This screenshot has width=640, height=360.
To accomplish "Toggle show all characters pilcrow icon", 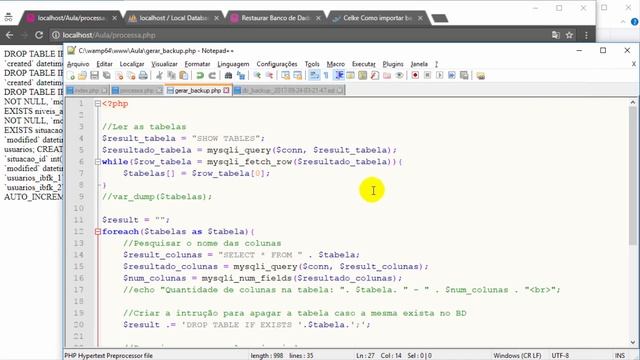I will [326, 76].
